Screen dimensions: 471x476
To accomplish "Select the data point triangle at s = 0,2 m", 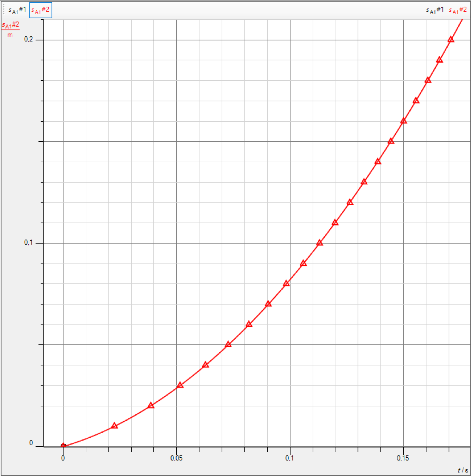I will tap(451, 40).
